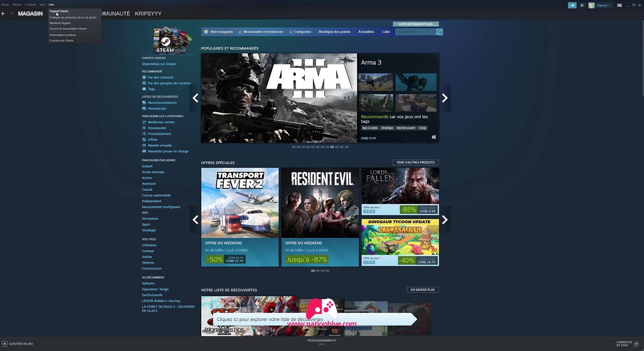Image resolution: width=644 pixels, height=351 pixels.
Task: Click the Offres percent icon
Action: point(144,139)
